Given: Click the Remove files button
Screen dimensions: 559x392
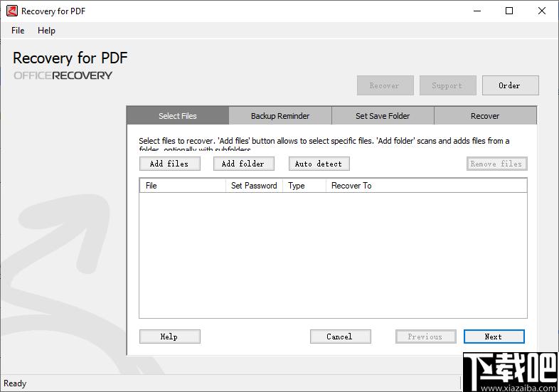Looking at the screenshot, I should click(497, 164).
